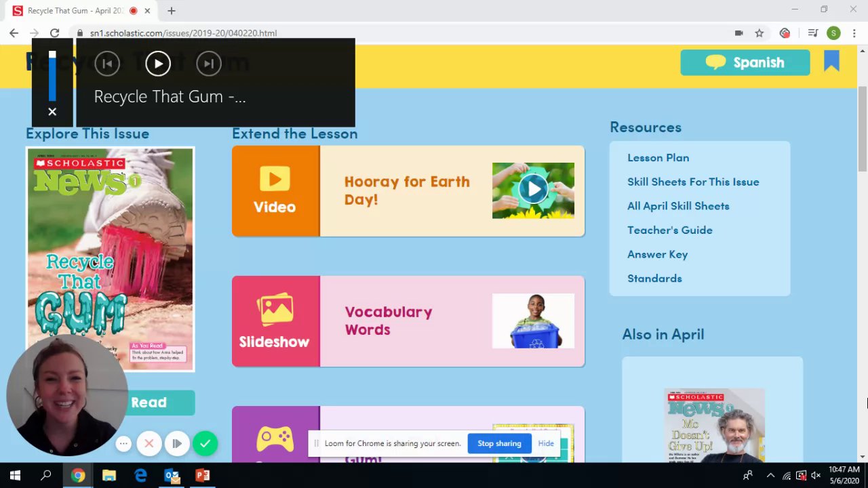
Task: Open the Loom extension icon
Action: click(785, 33)
